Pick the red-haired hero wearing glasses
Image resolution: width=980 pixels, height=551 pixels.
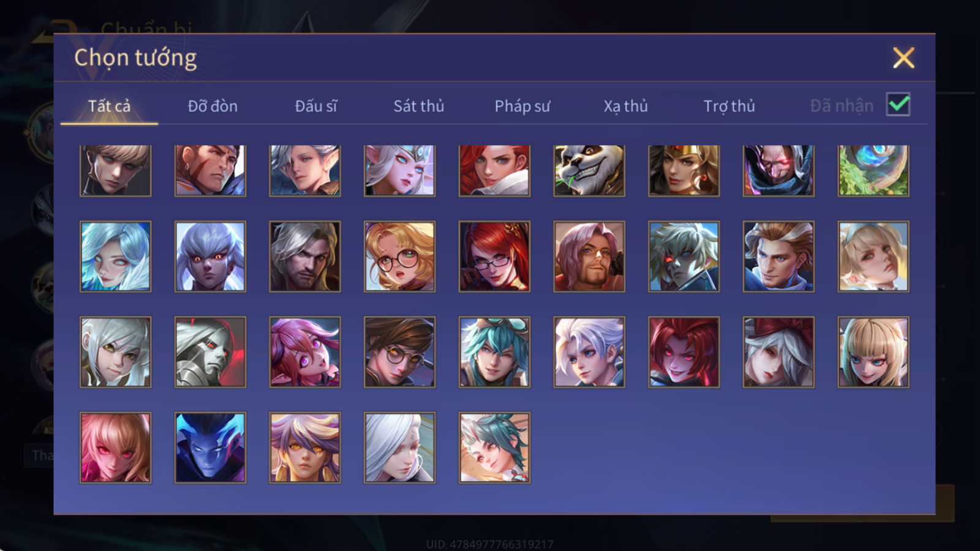pos(494,257)
